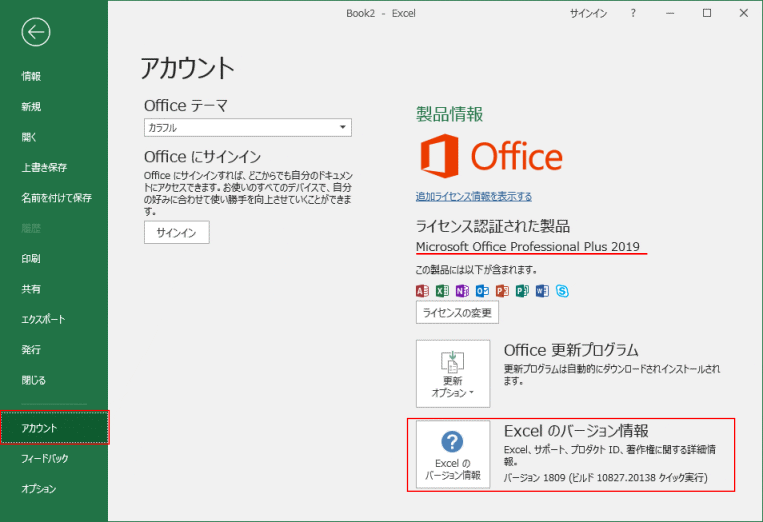The image size is (763, 522).
Task: Click the ライセンス認証された製品 heading
Action: [492, 226]
